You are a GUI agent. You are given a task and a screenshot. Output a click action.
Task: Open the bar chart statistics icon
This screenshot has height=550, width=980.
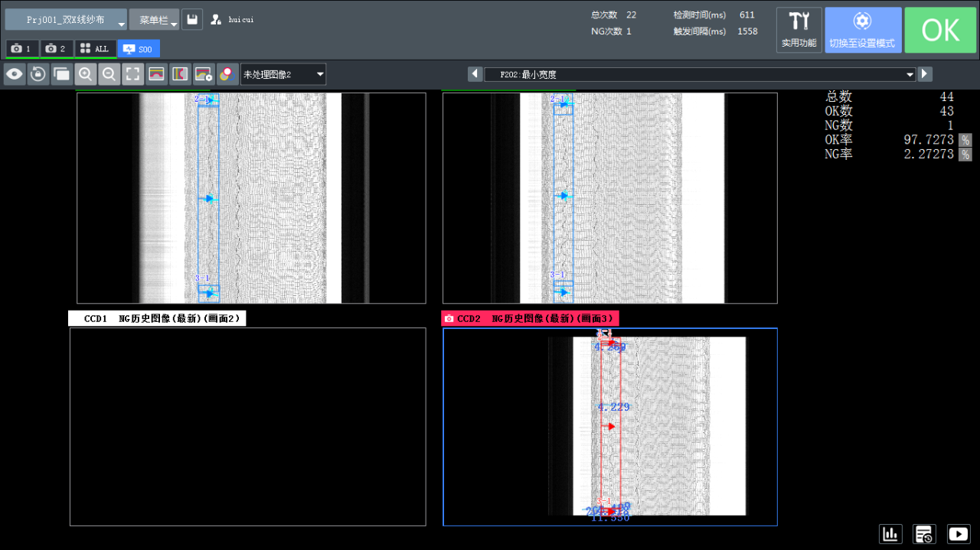[890, 534]
